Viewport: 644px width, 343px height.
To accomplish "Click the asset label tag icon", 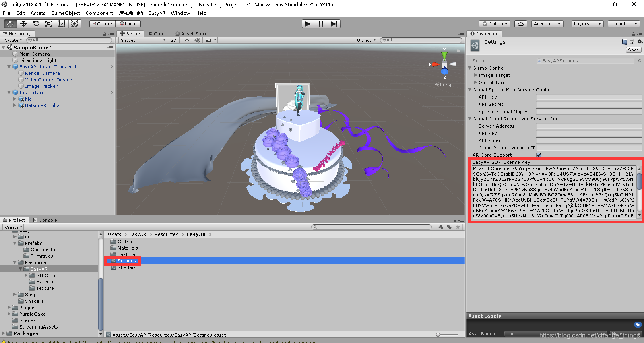I will (638, 324).
